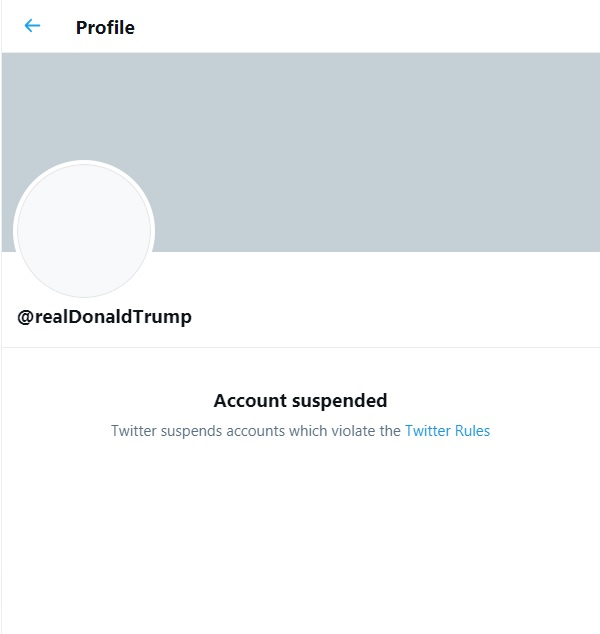600x634 pixels.
Task: Click the back arrow icon
Action: coord(32,26)
